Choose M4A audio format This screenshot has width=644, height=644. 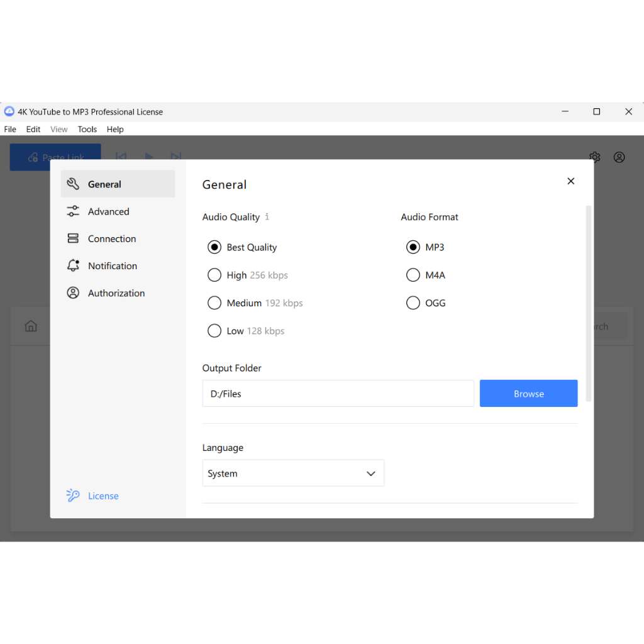413,275
